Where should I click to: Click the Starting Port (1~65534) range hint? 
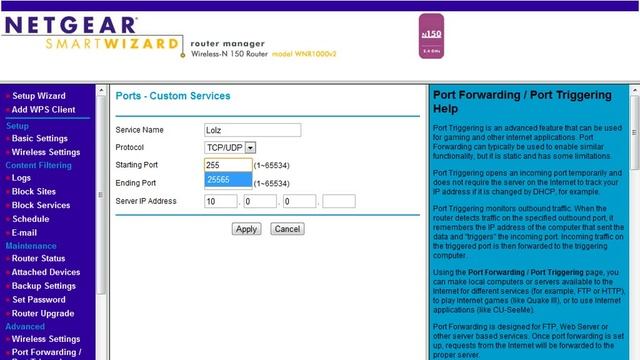(272, 165)
